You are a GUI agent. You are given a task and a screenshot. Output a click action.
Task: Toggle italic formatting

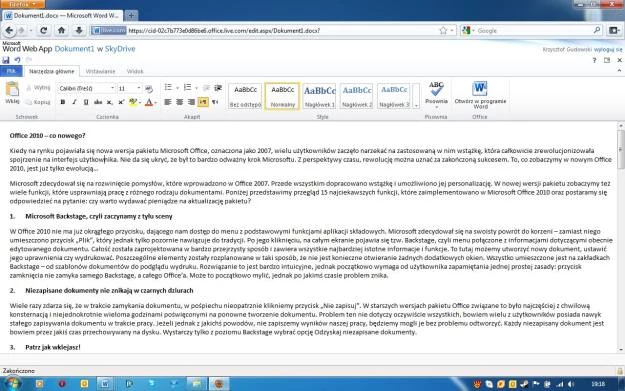[74, 102]
